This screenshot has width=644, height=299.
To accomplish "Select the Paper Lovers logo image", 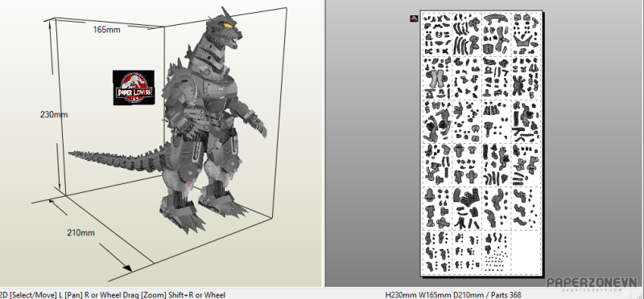I will tap(134, 88).
